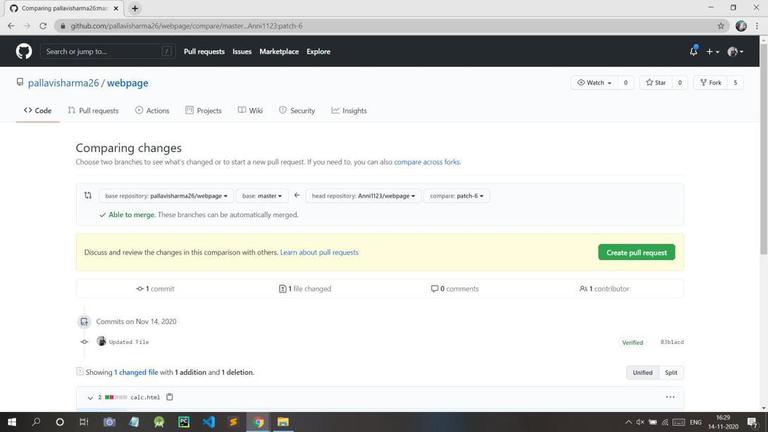Jump to 0 comments section
The height and width of the screenshot is (432, 768).
pyautogui.click(x=455, y=288)
